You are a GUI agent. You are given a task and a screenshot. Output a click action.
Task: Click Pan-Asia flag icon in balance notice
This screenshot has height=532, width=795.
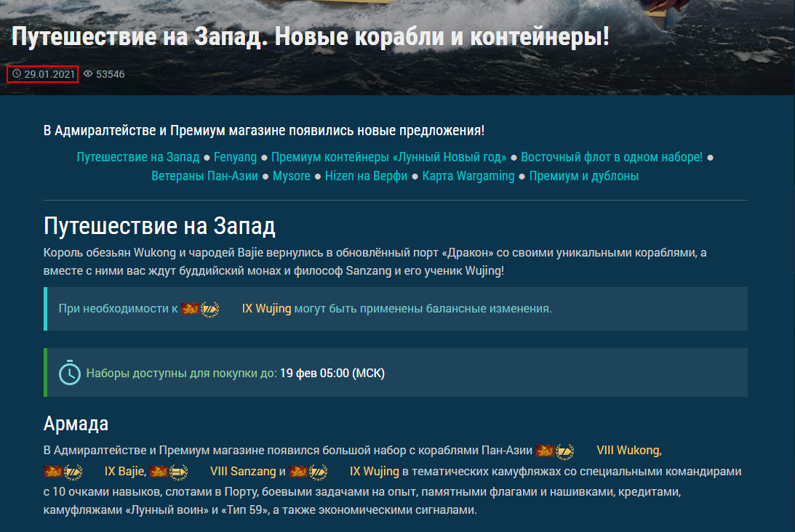point(190,309)
